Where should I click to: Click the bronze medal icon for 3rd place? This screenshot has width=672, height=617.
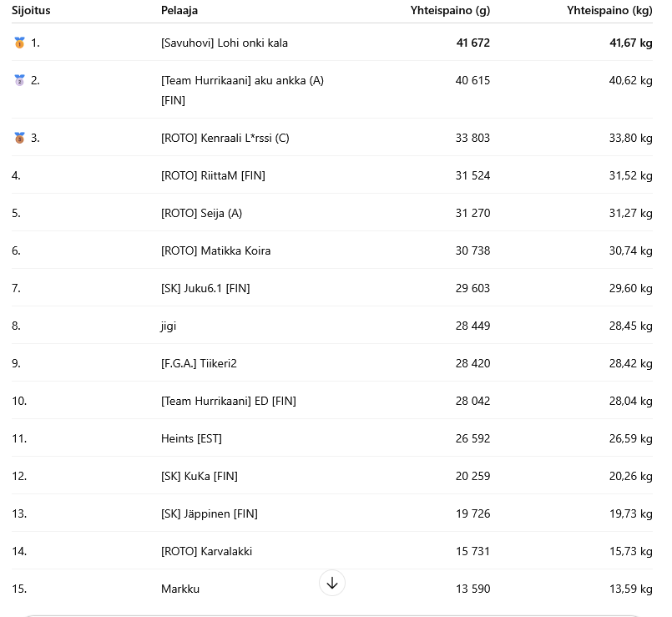[19, 138]
